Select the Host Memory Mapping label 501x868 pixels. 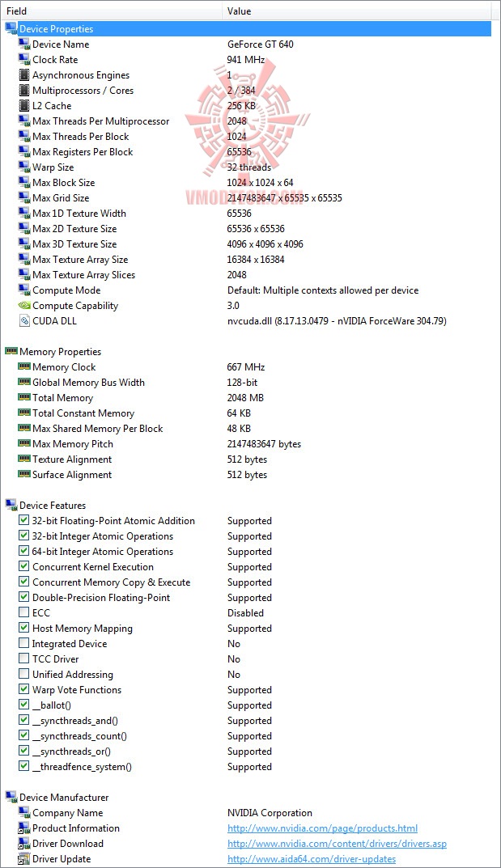(x=83, y=629)
